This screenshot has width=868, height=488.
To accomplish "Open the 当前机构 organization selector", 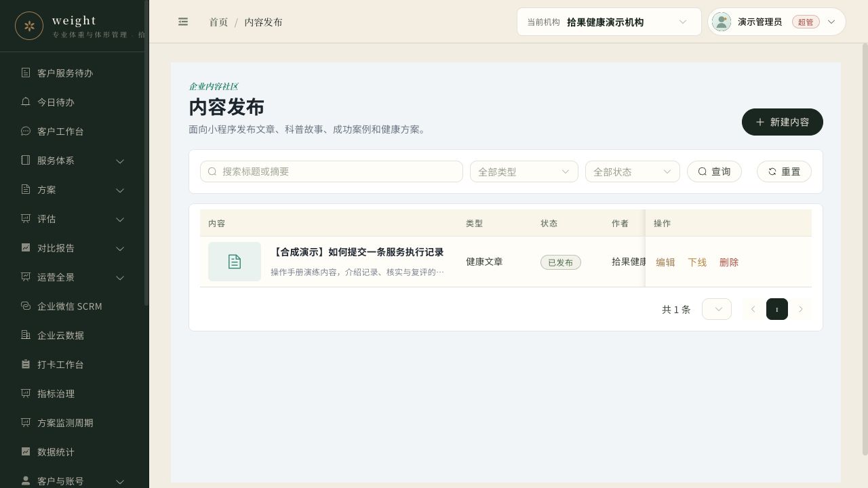I will click(609, 22).
